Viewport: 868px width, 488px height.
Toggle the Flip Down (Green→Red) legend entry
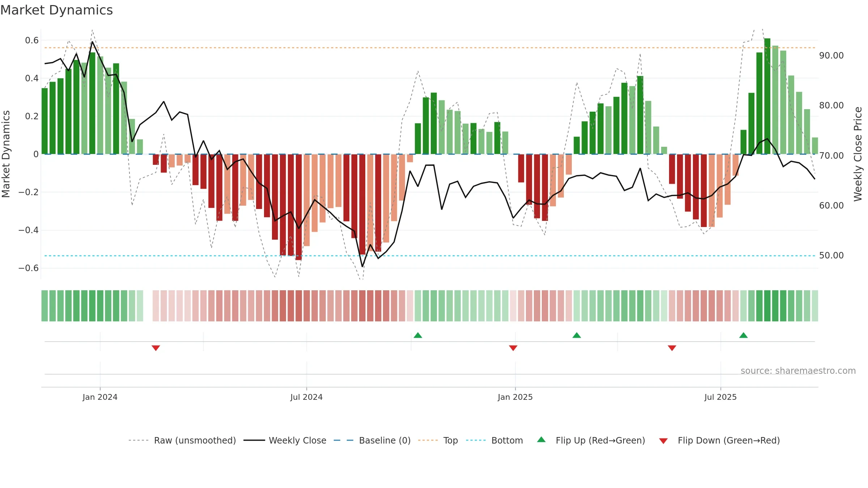[x=719, y=440]
